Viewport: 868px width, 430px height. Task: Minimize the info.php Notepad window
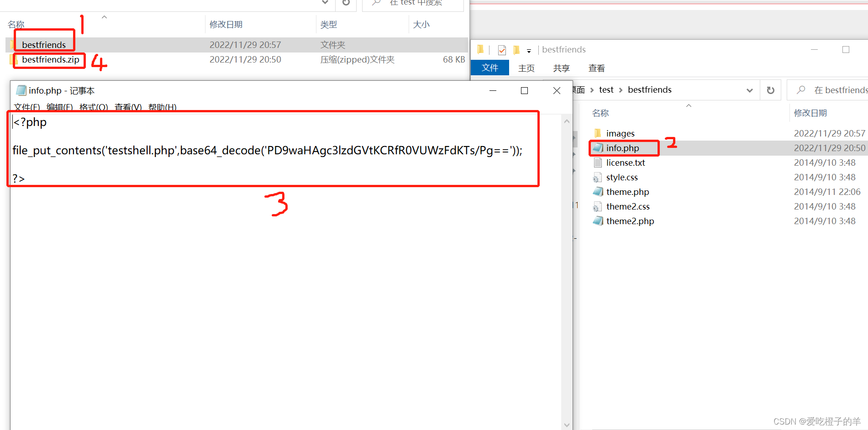pos(493,90)
